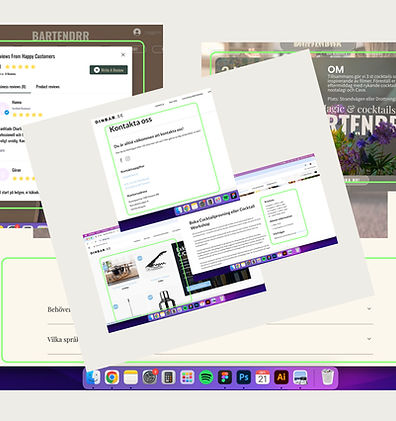Open Photoshop from the dock

pyautogui.click(x=244, y=378)
